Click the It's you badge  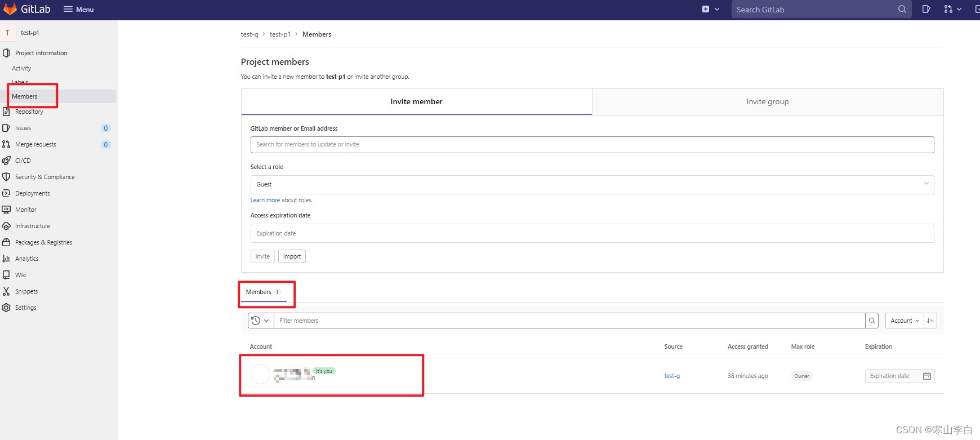324,371
